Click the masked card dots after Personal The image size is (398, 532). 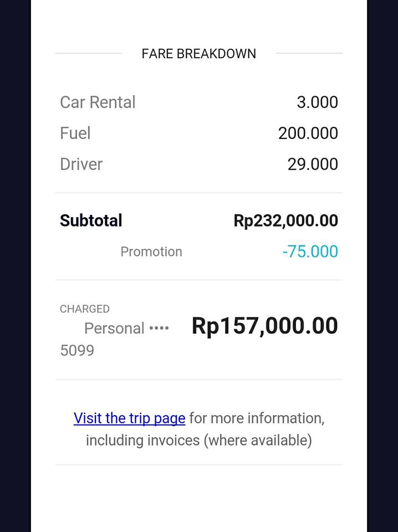click(159, 328)
